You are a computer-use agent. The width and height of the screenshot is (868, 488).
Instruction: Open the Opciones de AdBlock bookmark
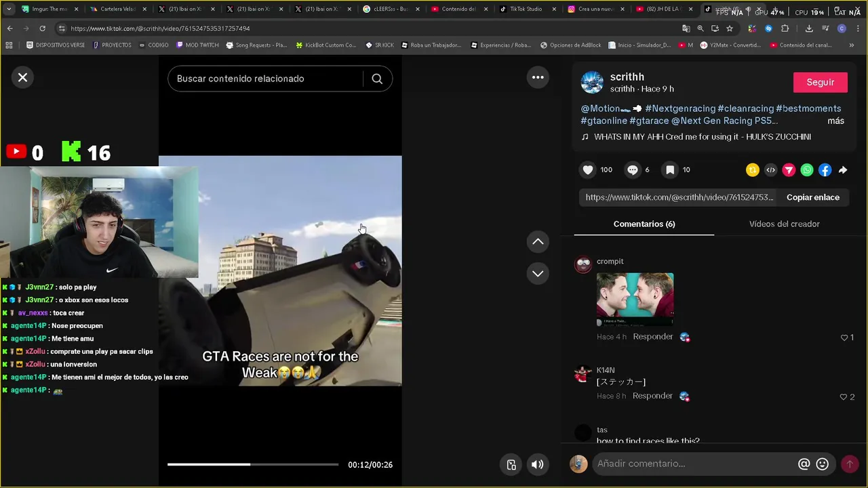(x=571, y=45)
